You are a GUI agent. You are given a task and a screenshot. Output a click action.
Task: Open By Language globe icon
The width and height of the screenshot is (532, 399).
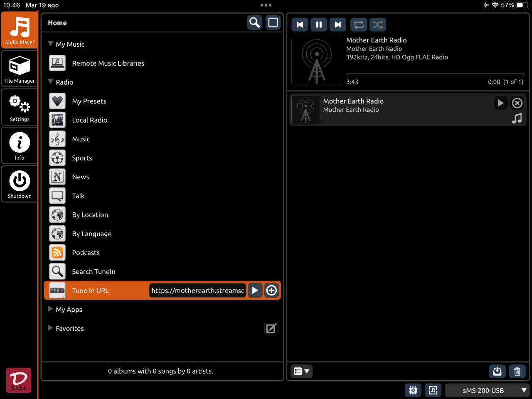(57, 234)
